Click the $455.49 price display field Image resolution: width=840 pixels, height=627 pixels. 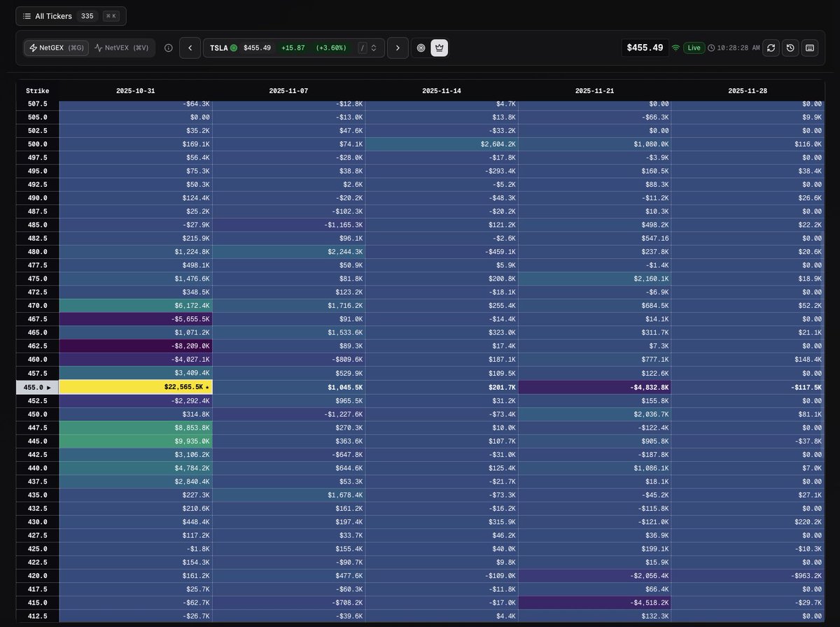pyautogui.click(x=644, y=48)
